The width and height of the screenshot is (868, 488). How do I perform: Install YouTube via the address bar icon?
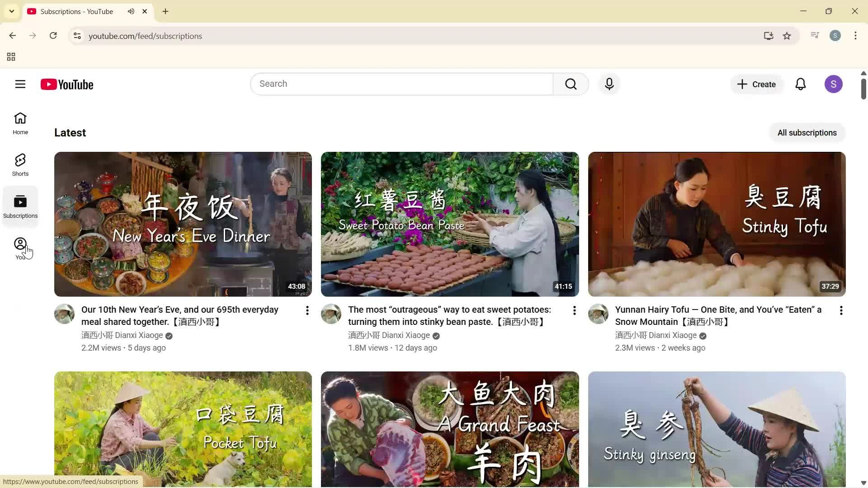(769, 36)
